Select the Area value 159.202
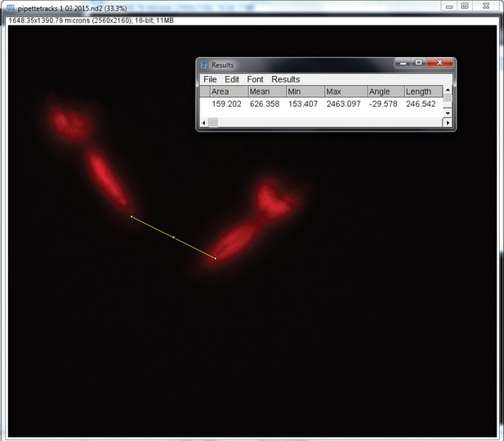Screen dimensions: 504x441 coord(226,105)
